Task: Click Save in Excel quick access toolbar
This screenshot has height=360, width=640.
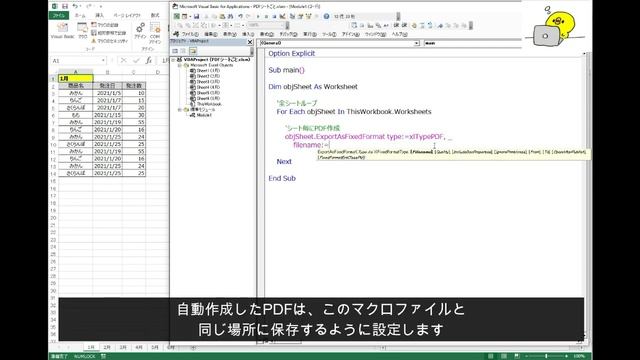Action: (65, 7)
